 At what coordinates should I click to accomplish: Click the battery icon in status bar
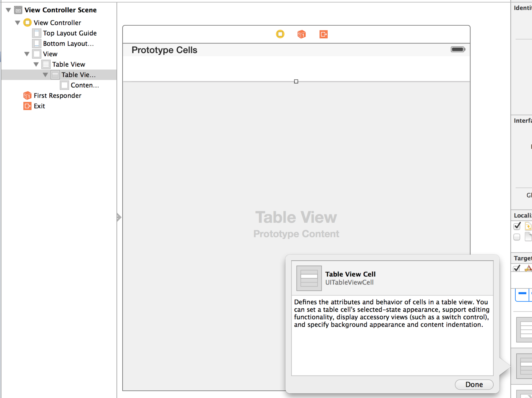point(458,49)
